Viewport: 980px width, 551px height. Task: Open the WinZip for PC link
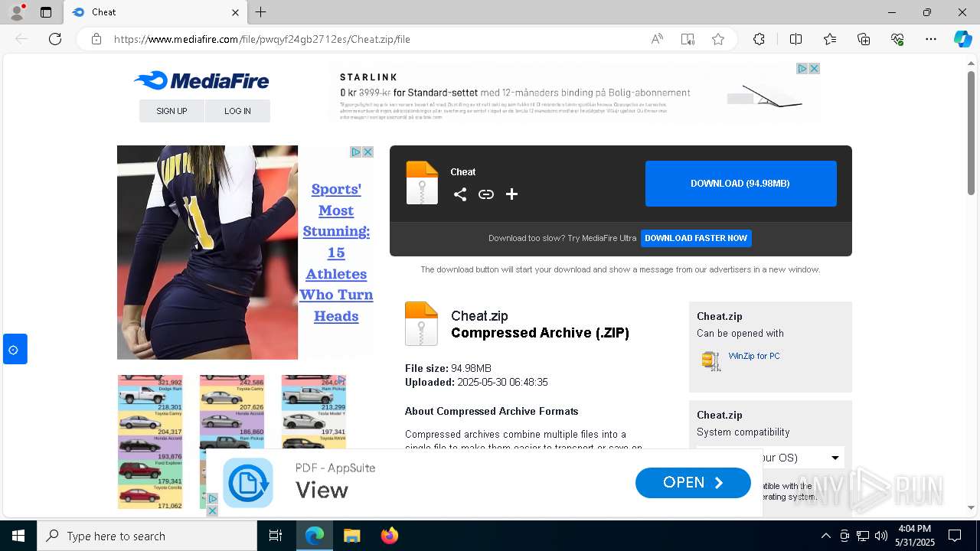[754, 356]
